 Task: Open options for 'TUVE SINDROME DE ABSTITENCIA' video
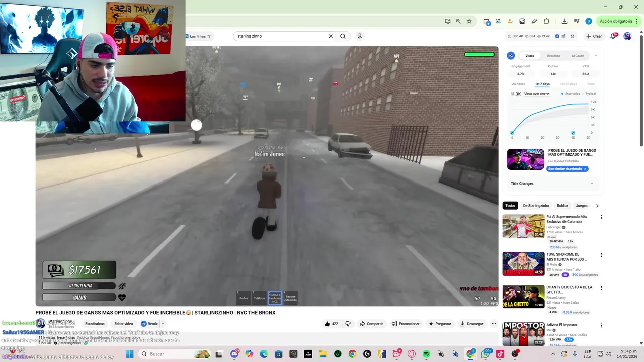click(601, 255)
